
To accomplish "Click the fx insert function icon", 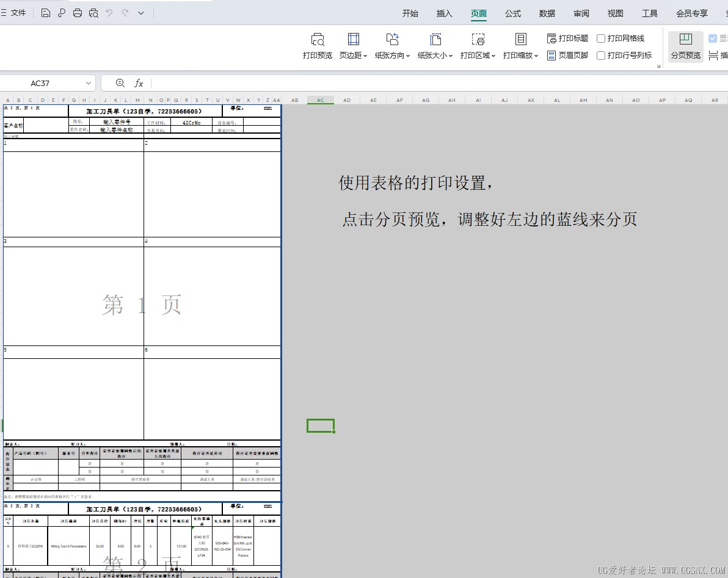I will pos(139,83).
